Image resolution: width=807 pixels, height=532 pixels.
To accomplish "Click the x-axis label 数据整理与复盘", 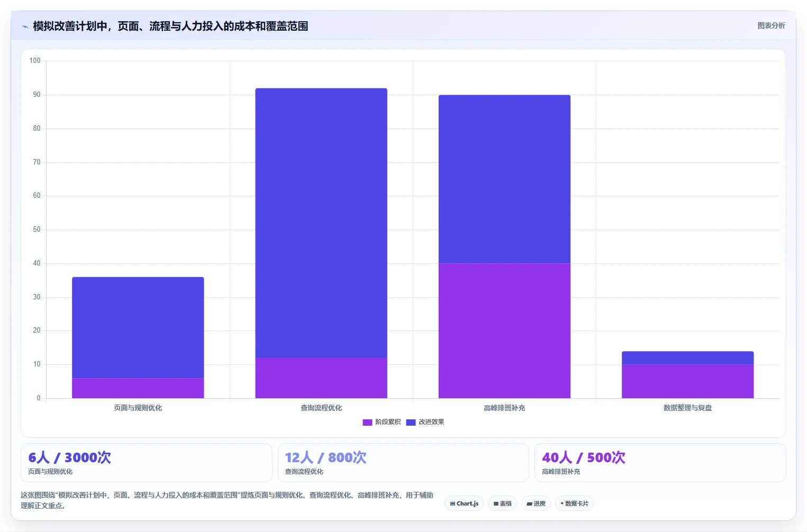I will [687, 408].
